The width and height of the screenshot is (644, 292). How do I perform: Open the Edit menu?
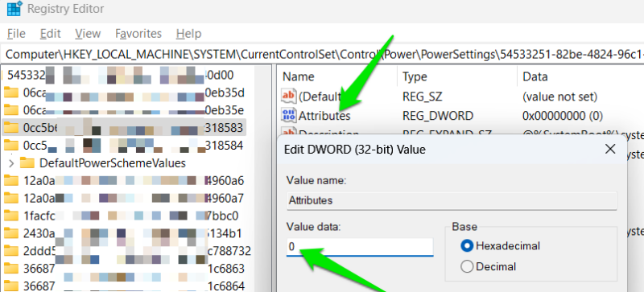click(51, 33)
